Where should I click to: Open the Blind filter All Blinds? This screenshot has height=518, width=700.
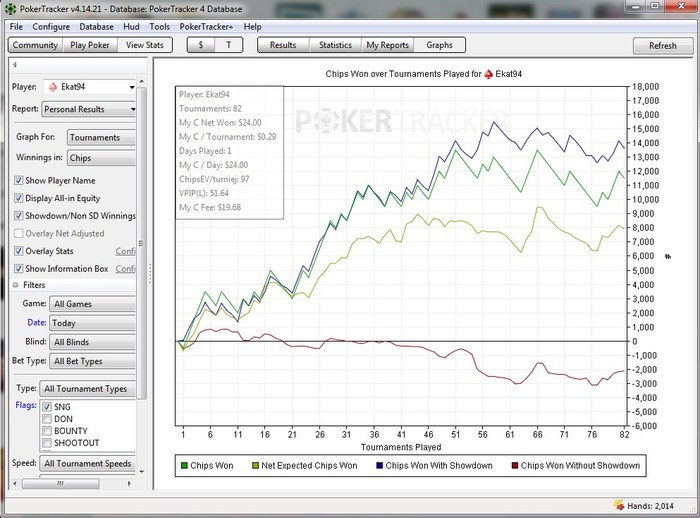[92, 342]
